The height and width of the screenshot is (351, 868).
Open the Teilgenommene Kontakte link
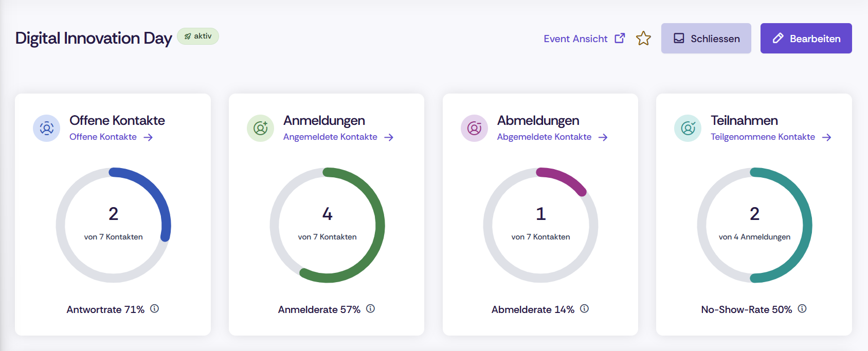pos(763,137)
